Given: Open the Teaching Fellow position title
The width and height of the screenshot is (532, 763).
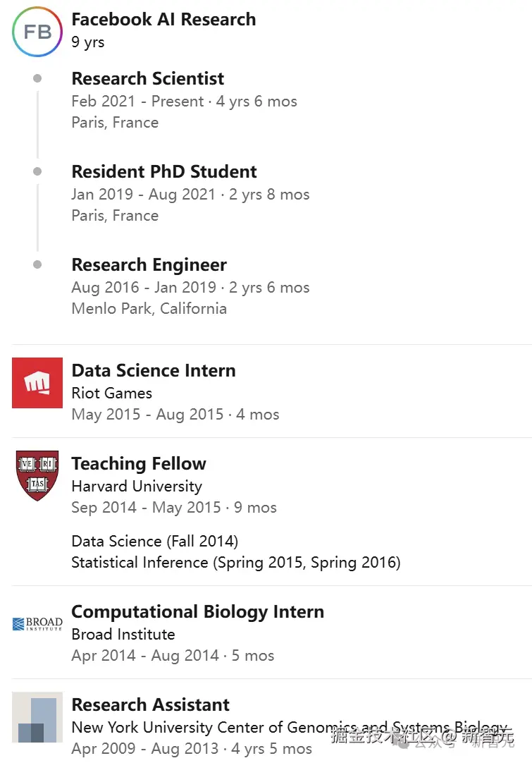Looking at the screenshot, I should pyautogui.click(x=139, y=463).
